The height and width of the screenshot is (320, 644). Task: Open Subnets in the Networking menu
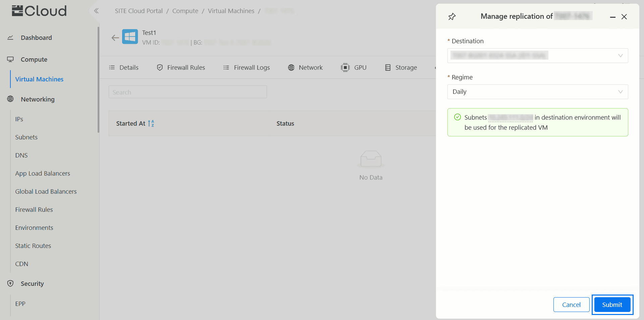pos(26,137)
